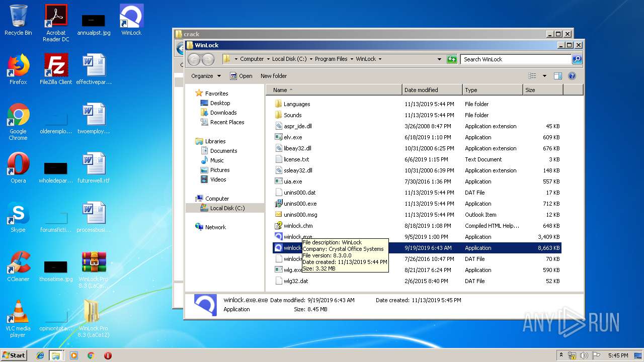The image size is (644, 362).
Task: Click the Open toolbar button
Action: click(242, 76)
